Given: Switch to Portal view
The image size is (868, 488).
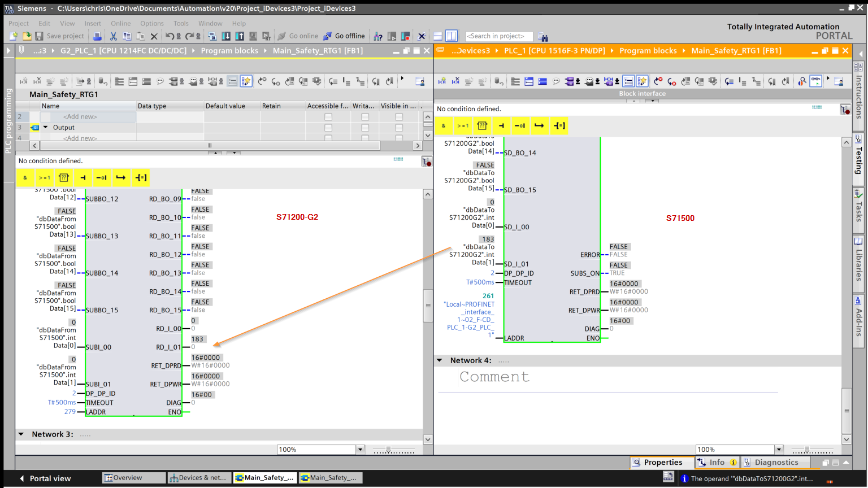Looking at the screenshot, I should click(x=45, y=478).
